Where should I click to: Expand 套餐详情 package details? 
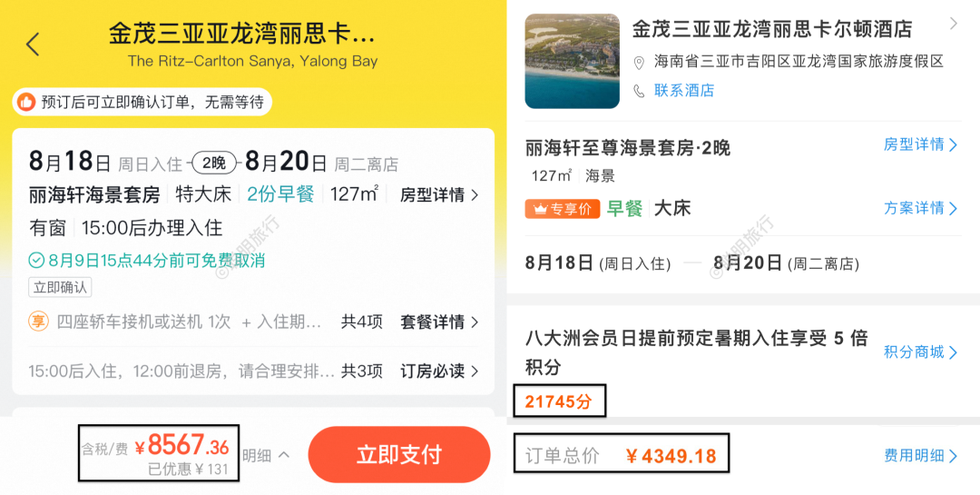click(x=439, y=322)
